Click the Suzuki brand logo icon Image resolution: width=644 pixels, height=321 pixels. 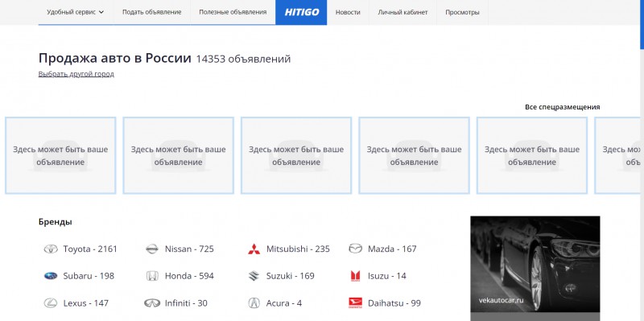pos(254,276)
